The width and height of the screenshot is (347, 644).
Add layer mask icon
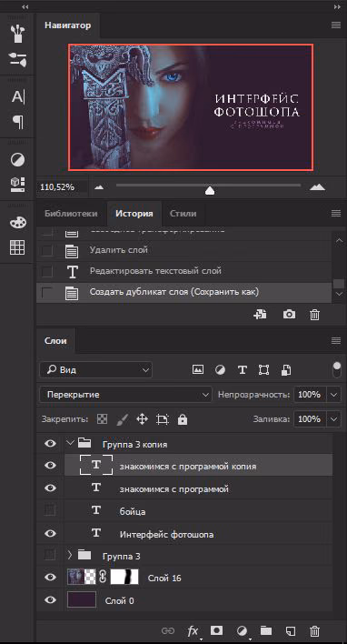(216, 630)
